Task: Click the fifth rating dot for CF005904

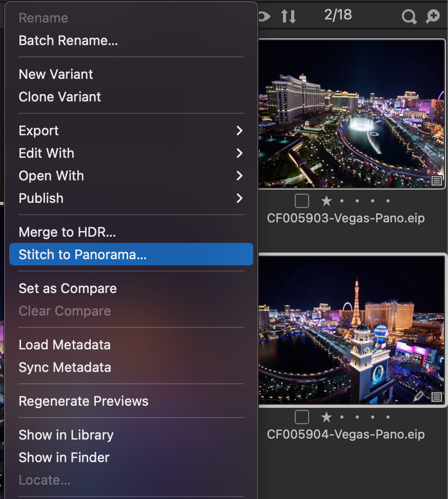Action: pos(388,417)
